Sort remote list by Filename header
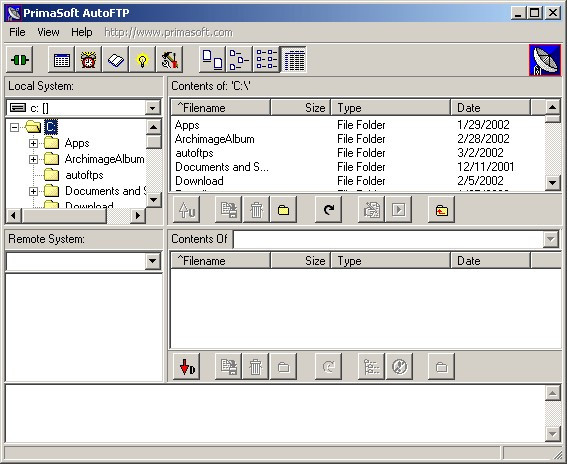 (x=221, y=261)
